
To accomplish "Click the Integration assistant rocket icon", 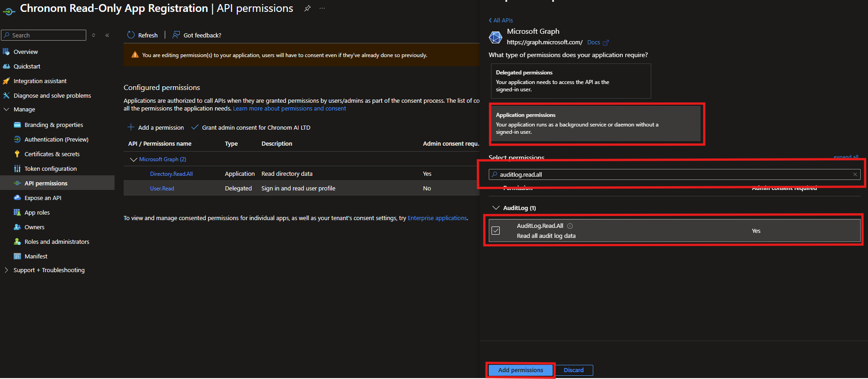I will pyautogui.click(x=6, y=81).
